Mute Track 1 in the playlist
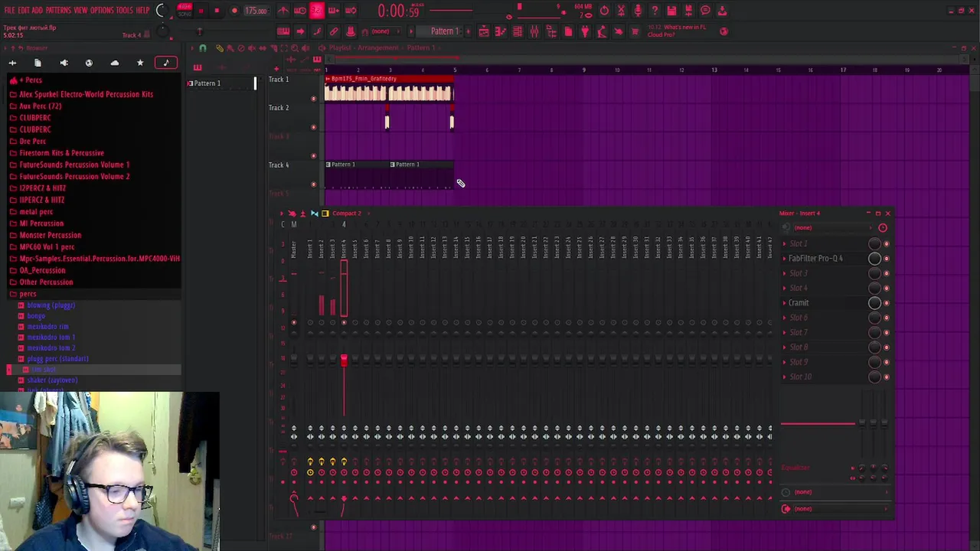Viewport: 980px width, 551px height. 313,98
